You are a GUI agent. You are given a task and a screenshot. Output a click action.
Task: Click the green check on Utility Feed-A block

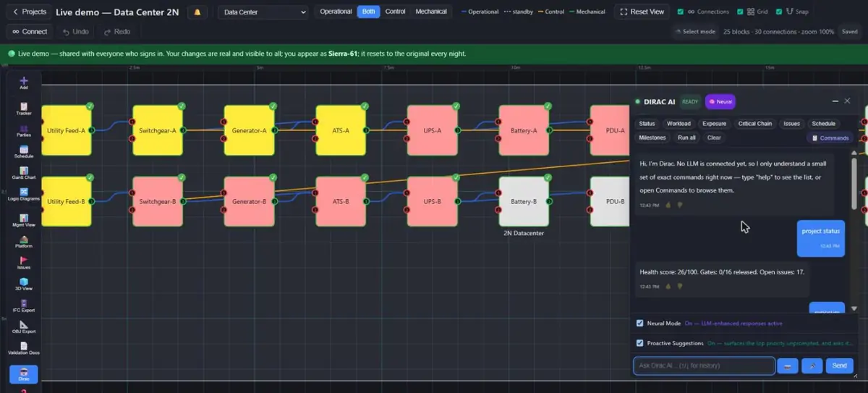click(90, 106)
